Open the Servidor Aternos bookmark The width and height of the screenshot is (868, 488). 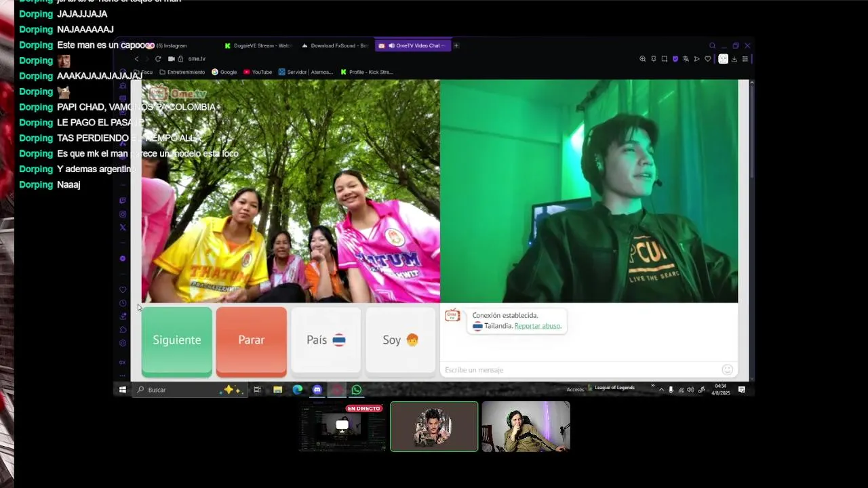(306, 72)
